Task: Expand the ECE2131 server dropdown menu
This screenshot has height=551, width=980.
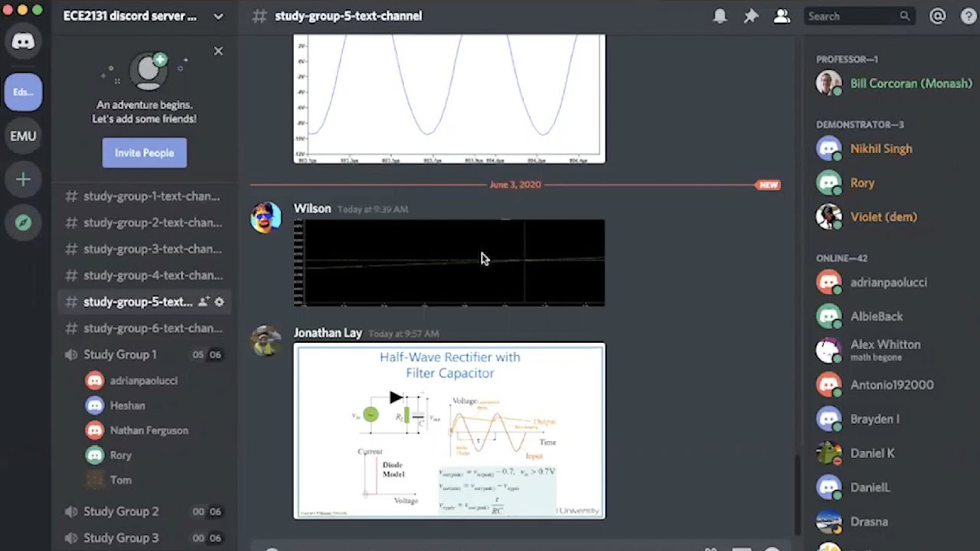Action: point(218,16)
